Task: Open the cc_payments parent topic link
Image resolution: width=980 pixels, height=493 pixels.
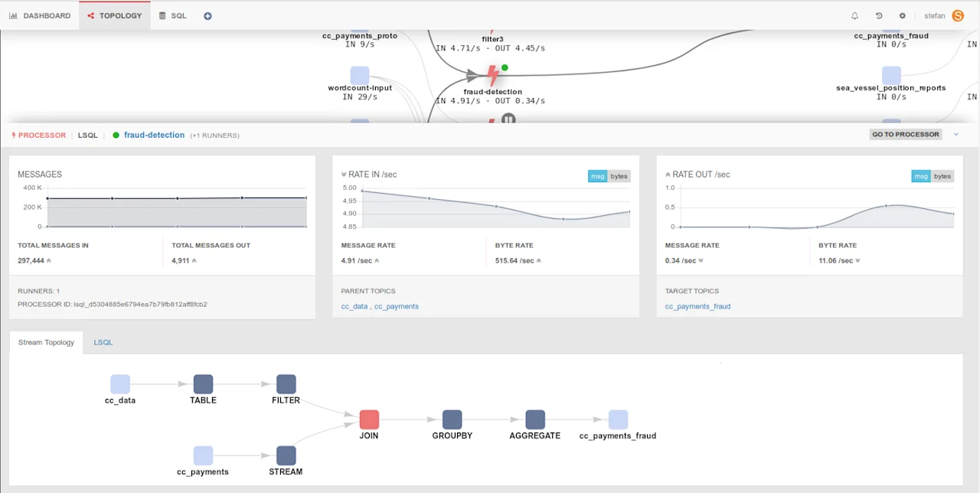Action: click(x=397, y=306)
